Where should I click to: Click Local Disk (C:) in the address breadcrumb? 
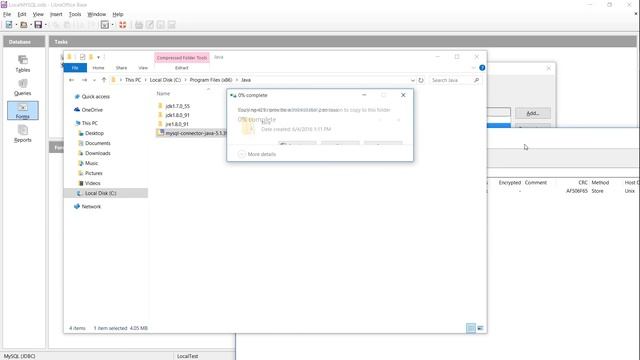165,80
